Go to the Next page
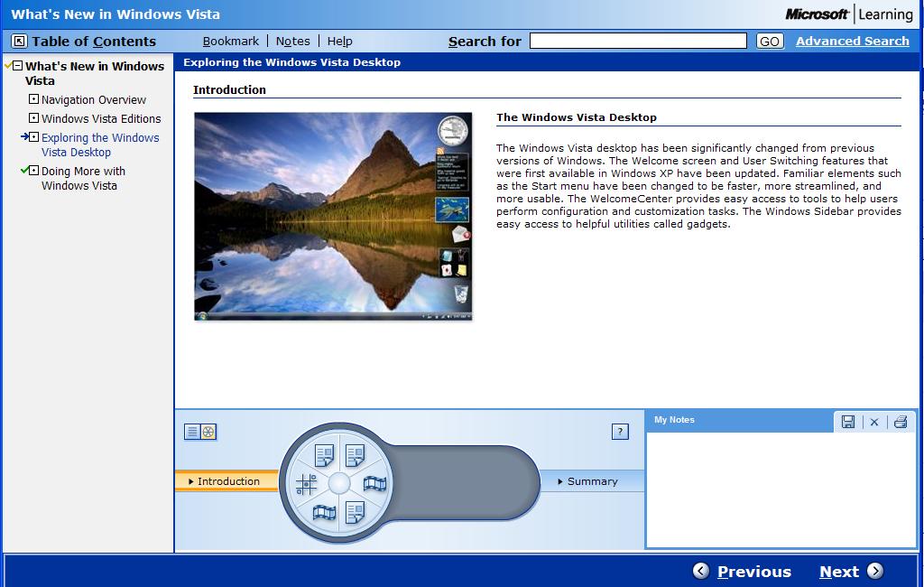 tap(839, 572)
